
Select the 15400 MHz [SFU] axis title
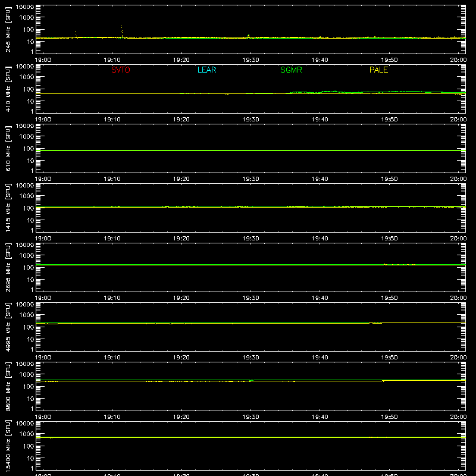(8, 446)
